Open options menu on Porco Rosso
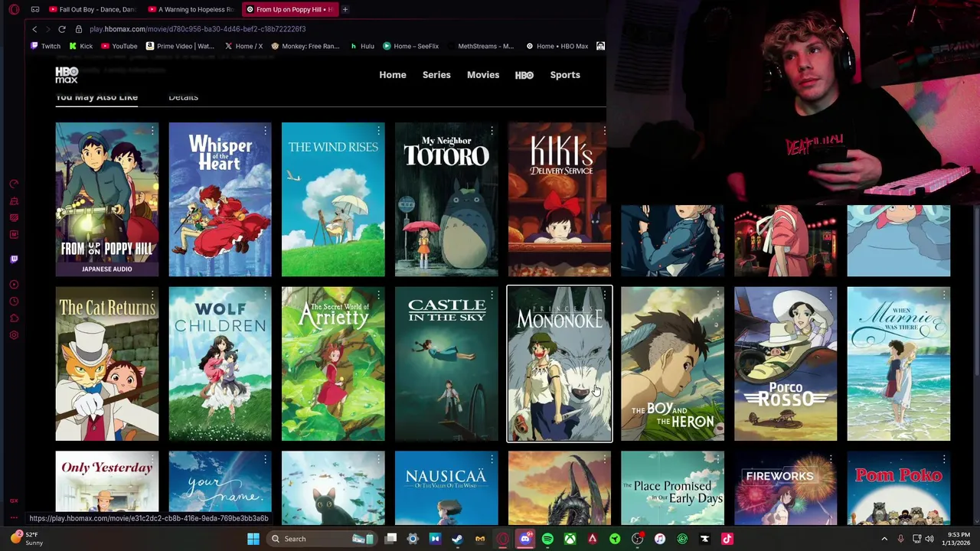The image size is (980, 551). click(831, 295)
